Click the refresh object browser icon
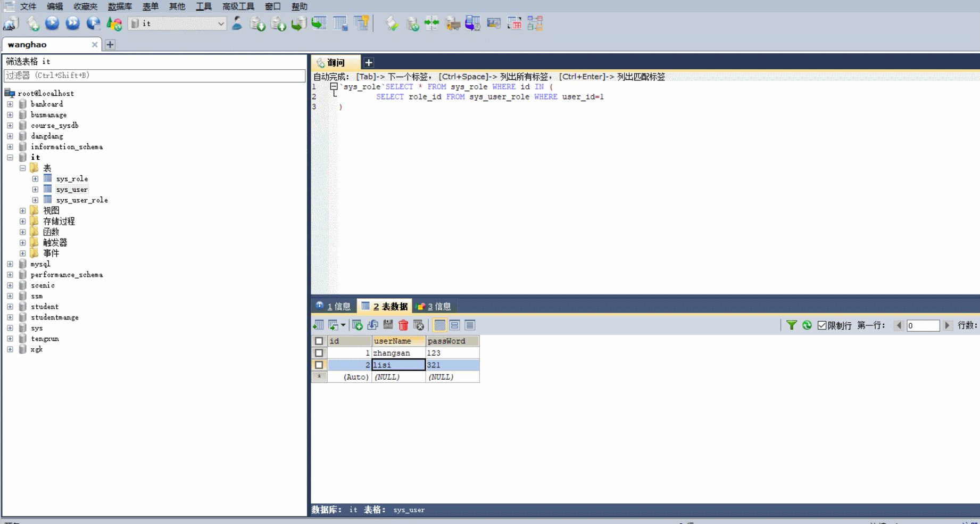This screenshot has height=524, width=980. point(114,23)
